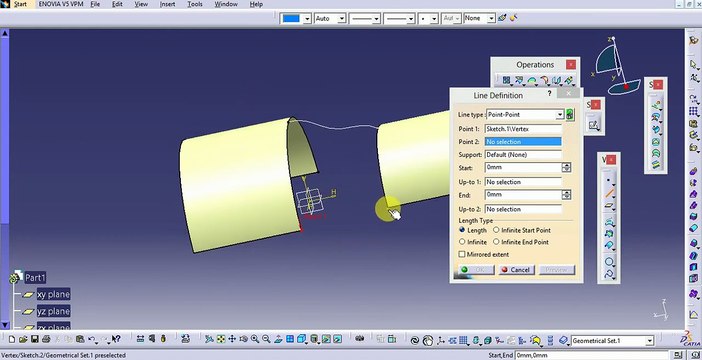The height and width of the screenshot is (360, 702).
Task: Click the Circle tool in wireframe toolbar
Action: pos(609,261)
